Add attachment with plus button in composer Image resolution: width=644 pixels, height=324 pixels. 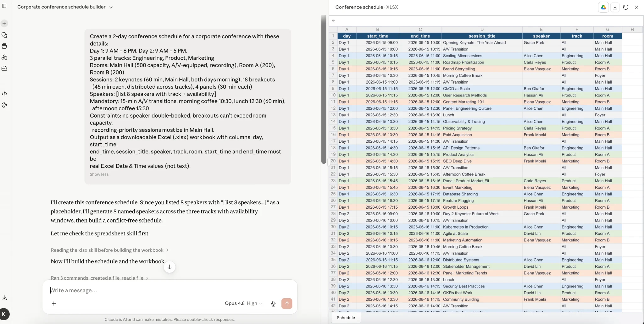pyautogui.click(x=54, y=304)
